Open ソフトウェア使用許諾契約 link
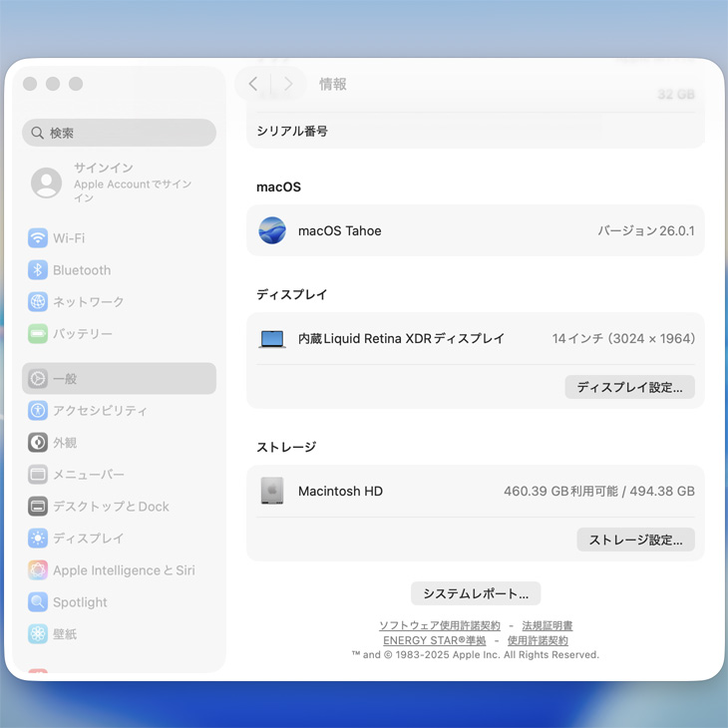 click(439, 626)
